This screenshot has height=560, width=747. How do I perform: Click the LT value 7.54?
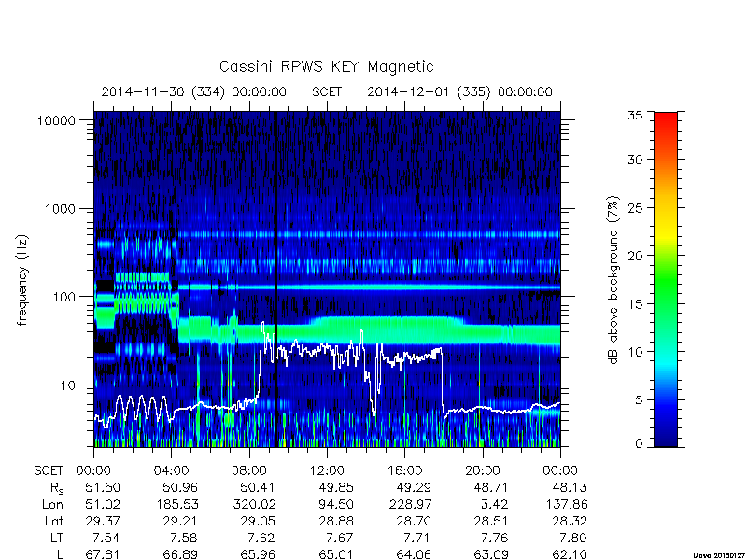coord(106,539)
